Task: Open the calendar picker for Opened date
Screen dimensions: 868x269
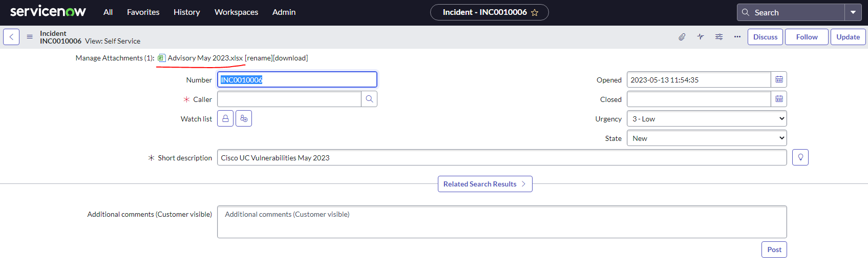Action: 779,79
